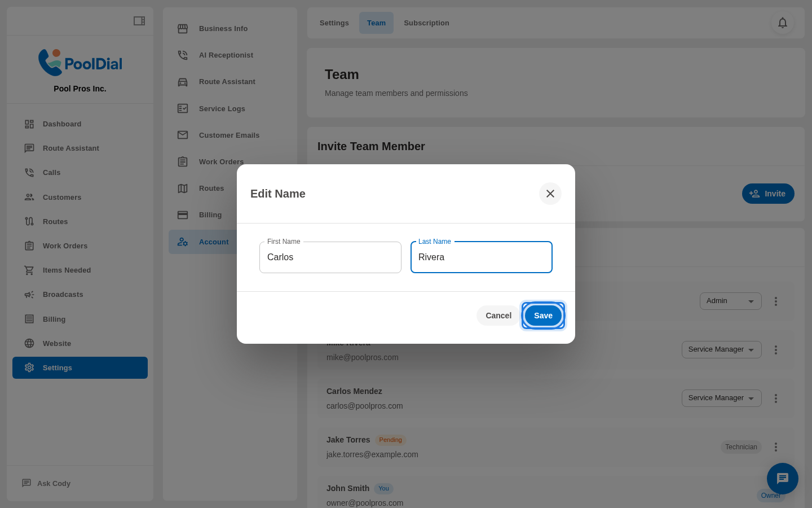
Task: Open Jake Torres's role options menu
Action: (x=776, y=446)
